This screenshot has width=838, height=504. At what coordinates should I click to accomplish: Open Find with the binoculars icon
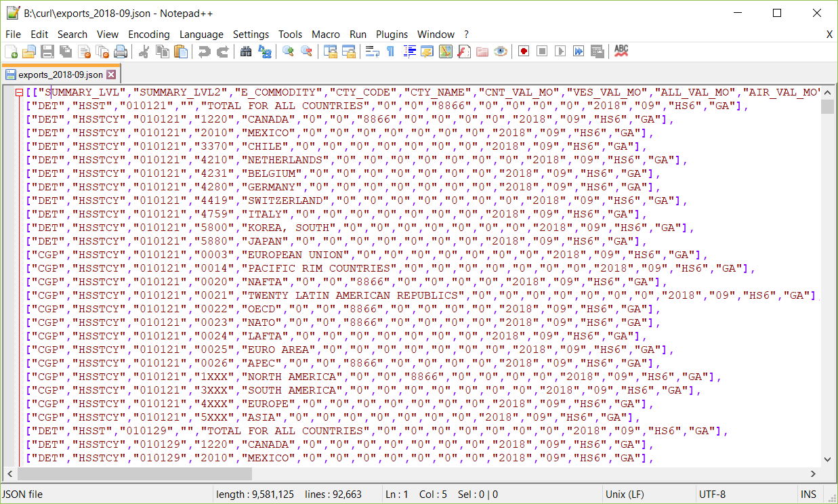pyautogui.click(x=246, y=51)
